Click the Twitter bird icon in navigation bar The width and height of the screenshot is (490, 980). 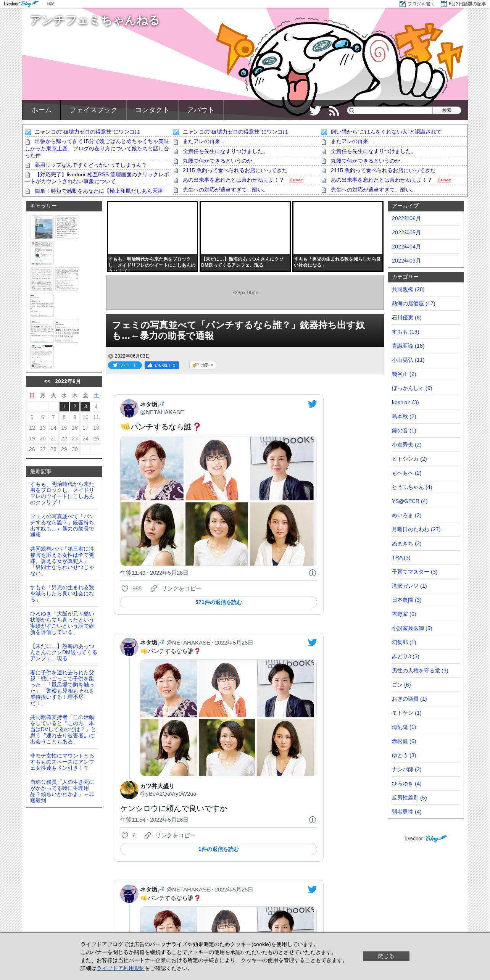tap(315, 111)
